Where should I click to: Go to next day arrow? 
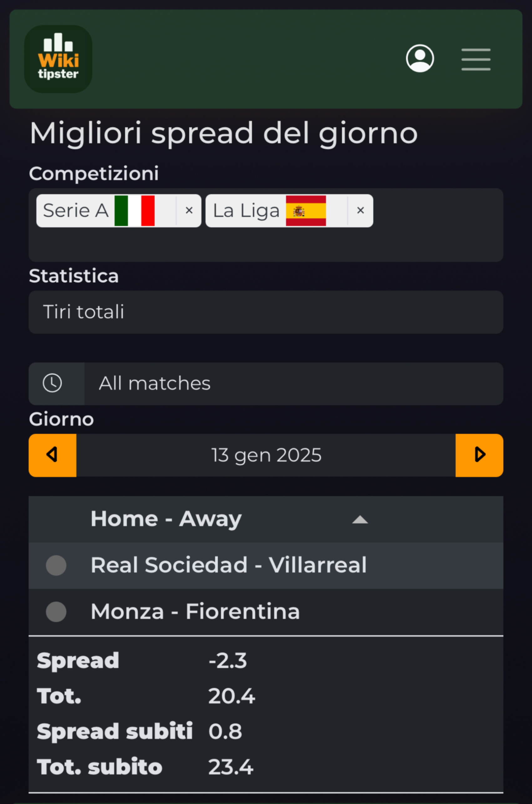479,455
